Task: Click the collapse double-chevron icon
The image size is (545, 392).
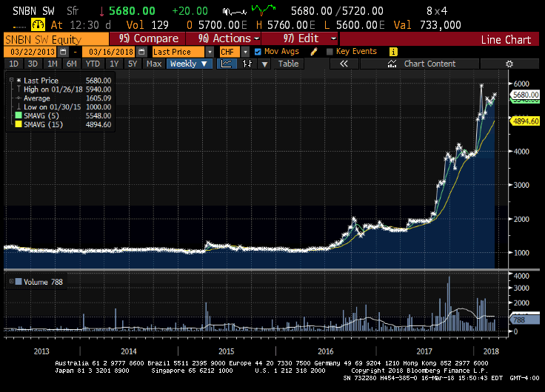Action: 344,64
